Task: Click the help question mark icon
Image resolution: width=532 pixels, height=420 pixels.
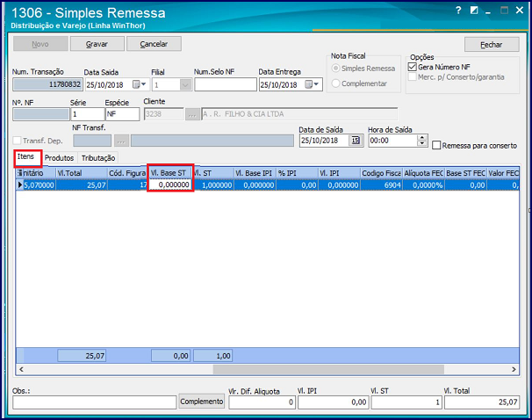Action: click(458, 11)
